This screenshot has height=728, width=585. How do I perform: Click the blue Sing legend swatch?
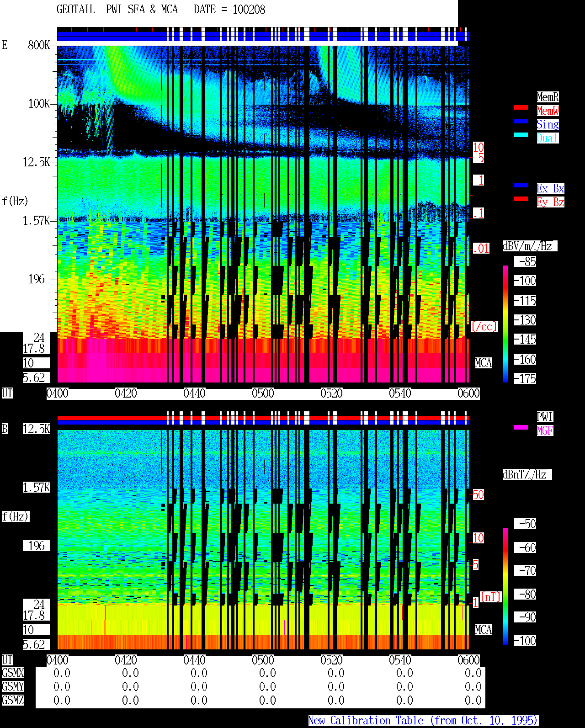point(521,121)
